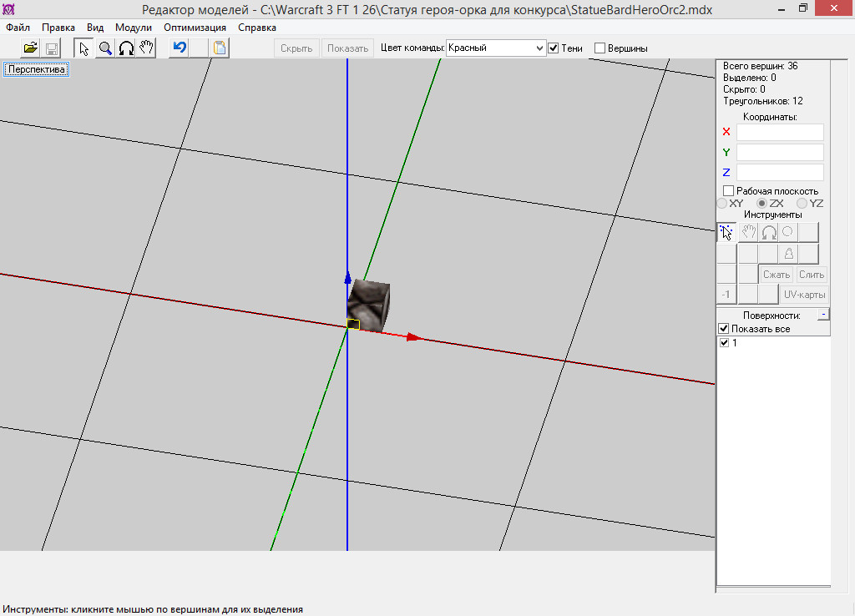Restore down the editor window

point(802,8)
